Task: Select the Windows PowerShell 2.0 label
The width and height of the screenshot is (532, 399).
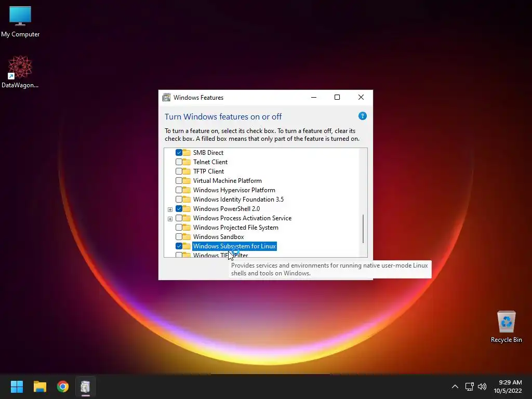Action: click(x=227, y=209)
